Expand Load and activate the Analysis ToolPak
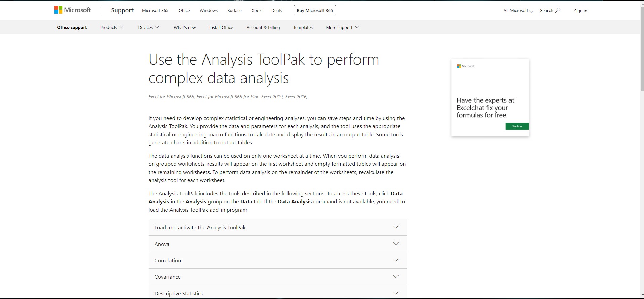Screen dimensions: 644x299 [x=277, y=227]
